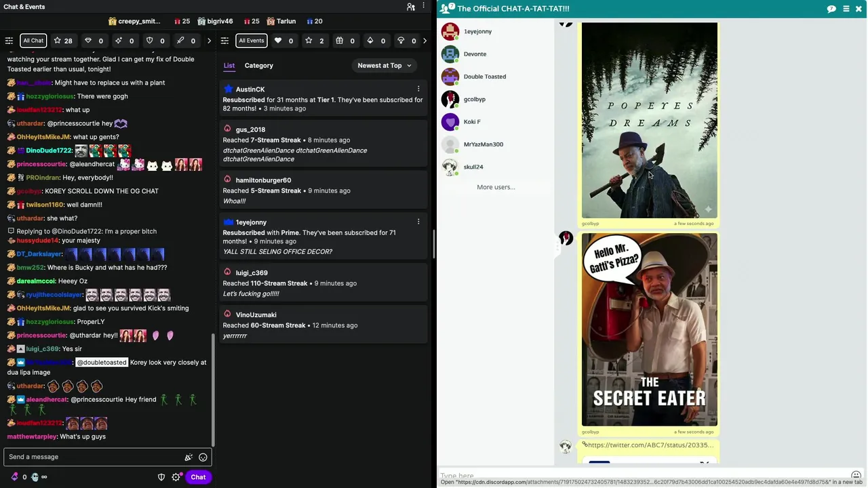
Task: Click luigi_c369 in the events list
Action: [252, 273]
